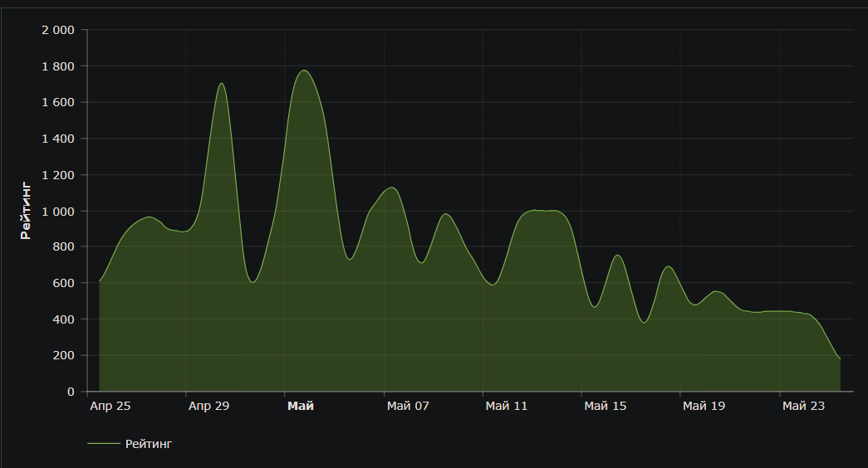This screenshot has height=468, width=868.
Task: Select the Май 07 date label
Action: point(408,406)
